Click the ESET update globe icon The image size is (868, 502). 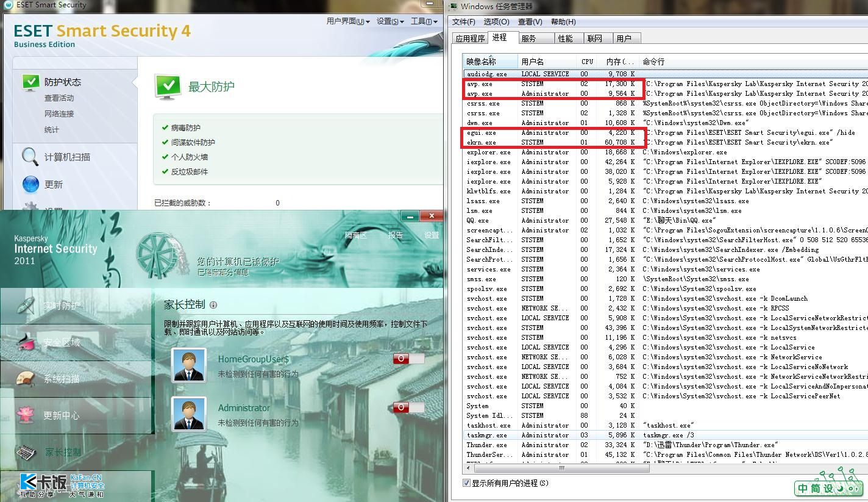(30, 184)
